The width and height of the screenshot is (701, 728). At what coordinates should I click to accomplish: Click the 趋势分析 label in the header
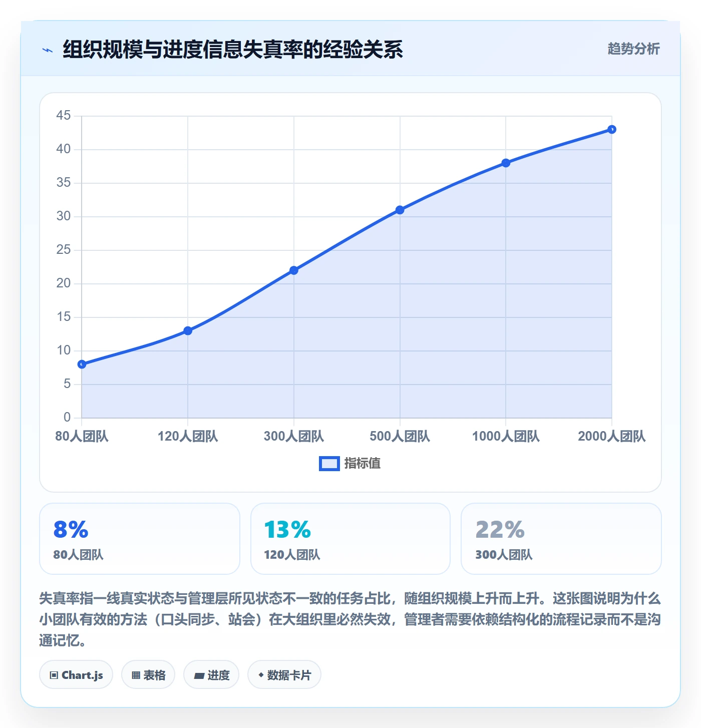coord(633,49)
